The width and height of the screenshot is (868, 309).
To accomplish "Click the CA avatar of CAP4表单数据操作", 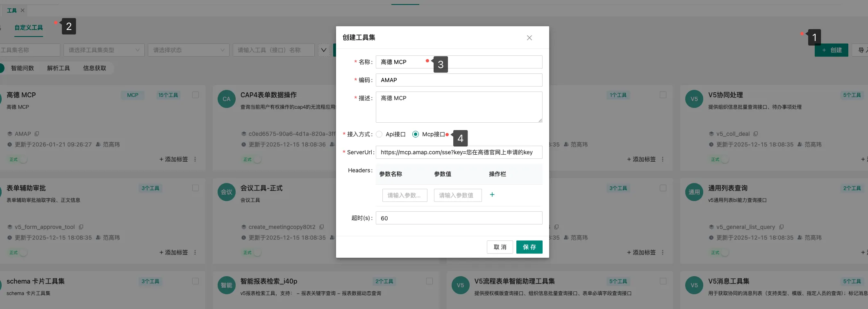I will [x=227, y=99].
